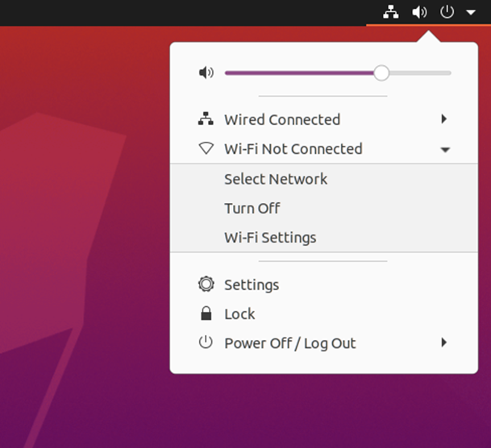Viewport: 491px width, 448px height.
Task: Open Wi-Fi Settings
Action: [270, 238]
